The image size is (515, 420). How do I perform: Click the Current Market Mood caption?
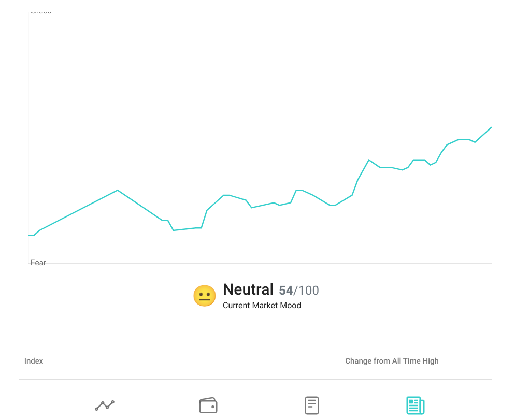point(262,305)
